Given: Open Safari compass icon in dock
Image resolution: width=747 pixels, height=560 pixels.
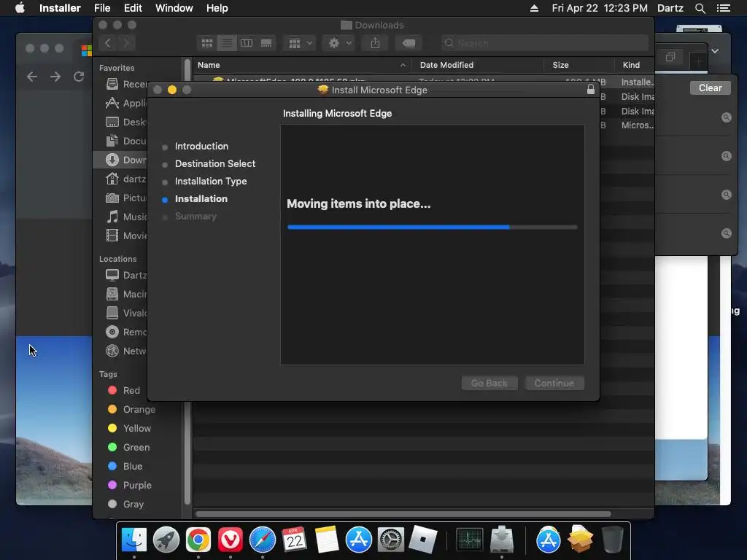Looking at the screenshot, I should point(262,540).
